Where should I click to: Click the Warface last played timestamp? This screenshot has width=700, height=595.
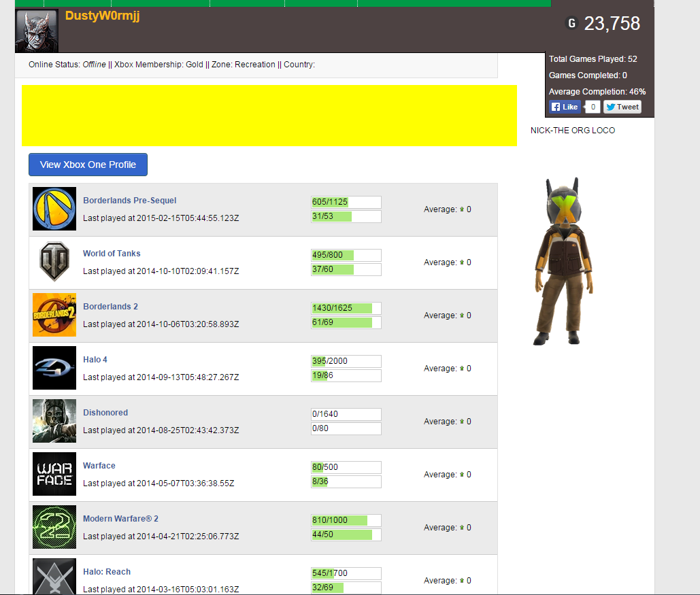pyautogui.click(x=159, y=483)
